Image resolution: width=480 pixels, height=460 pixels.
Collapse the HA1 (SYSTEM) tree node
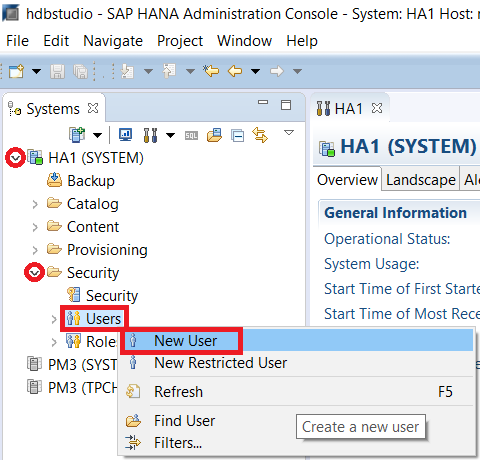[15, 158]
